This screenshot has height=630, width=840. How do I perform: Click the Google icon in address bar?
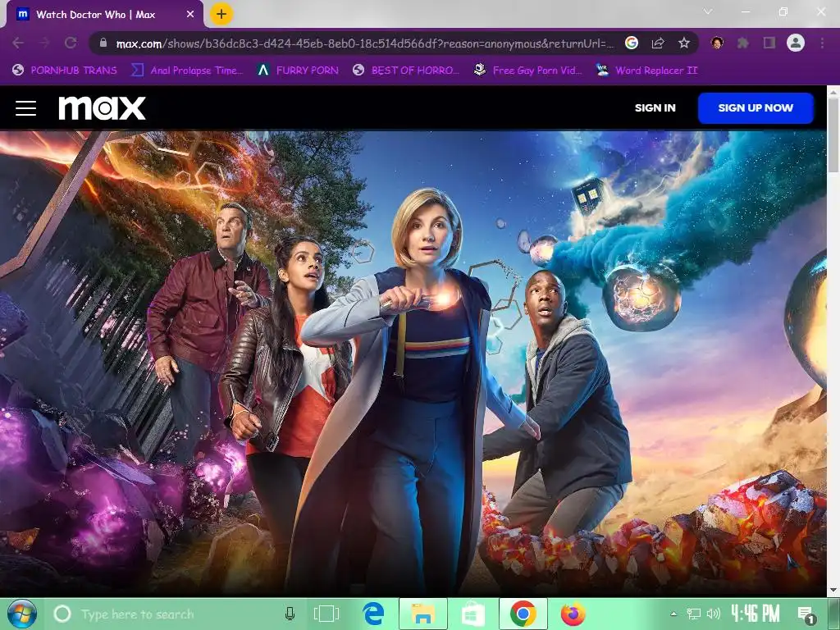632,43
